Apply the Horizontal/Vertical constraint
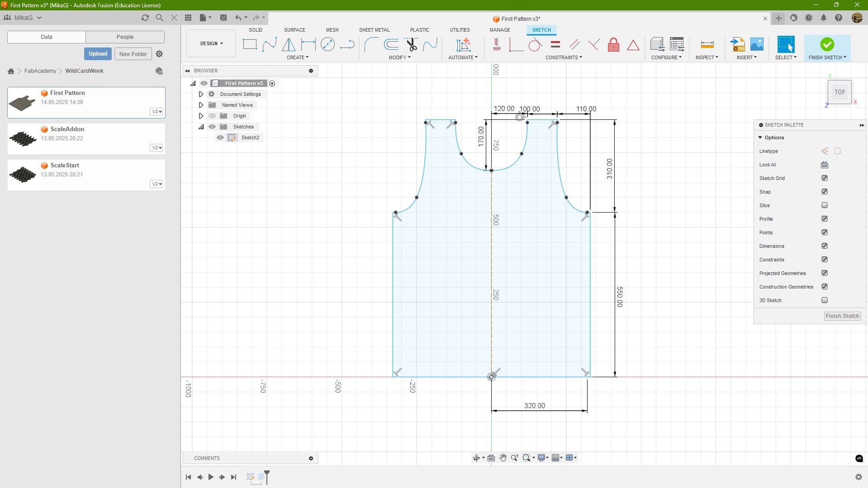Viewport: 868px width, 488px height. (x=497, y=44)
